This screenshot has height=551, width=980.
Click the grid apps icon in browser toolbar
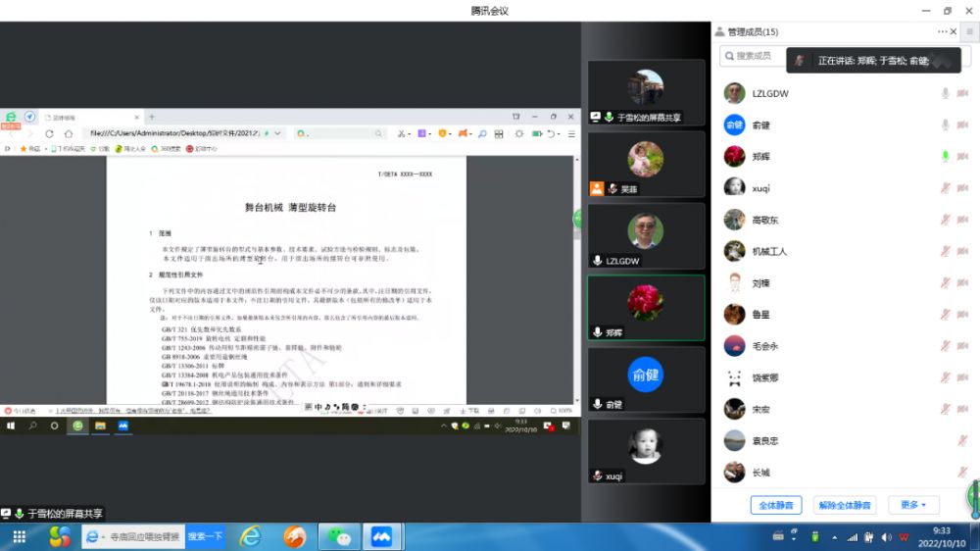[x=499, y=133]
